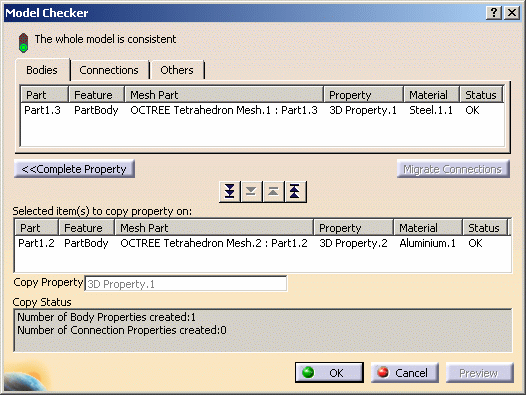Click the 3D Property.2 cell
526x395 pixels.
coord(353,243)
